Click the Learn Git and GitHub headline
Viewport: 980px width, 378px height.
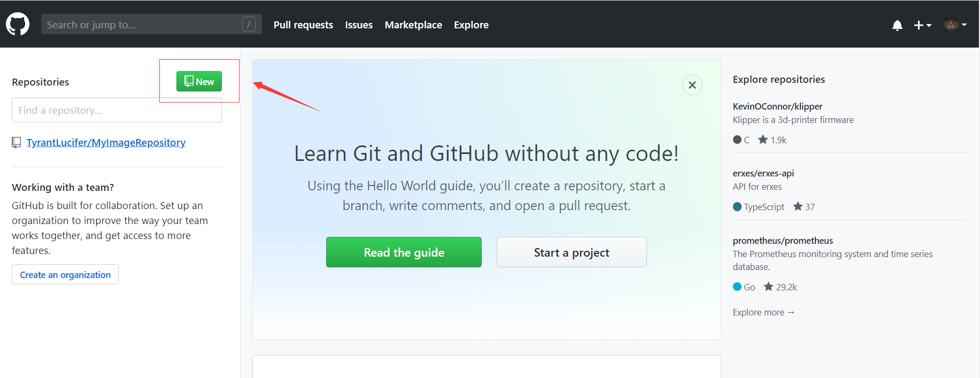pyautogui.click(x=487, y=153)
